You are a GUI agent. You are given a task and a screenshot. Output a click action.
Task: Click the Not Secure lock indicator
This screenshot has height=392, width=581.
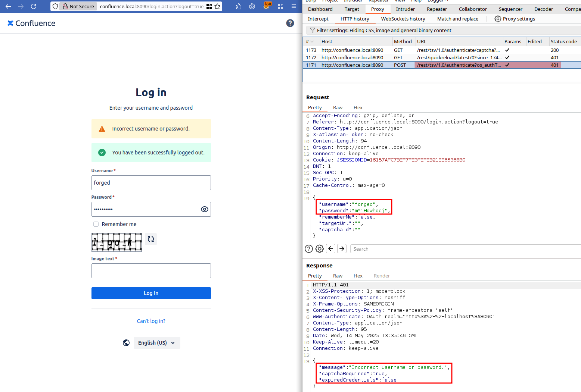pos(78,6)
